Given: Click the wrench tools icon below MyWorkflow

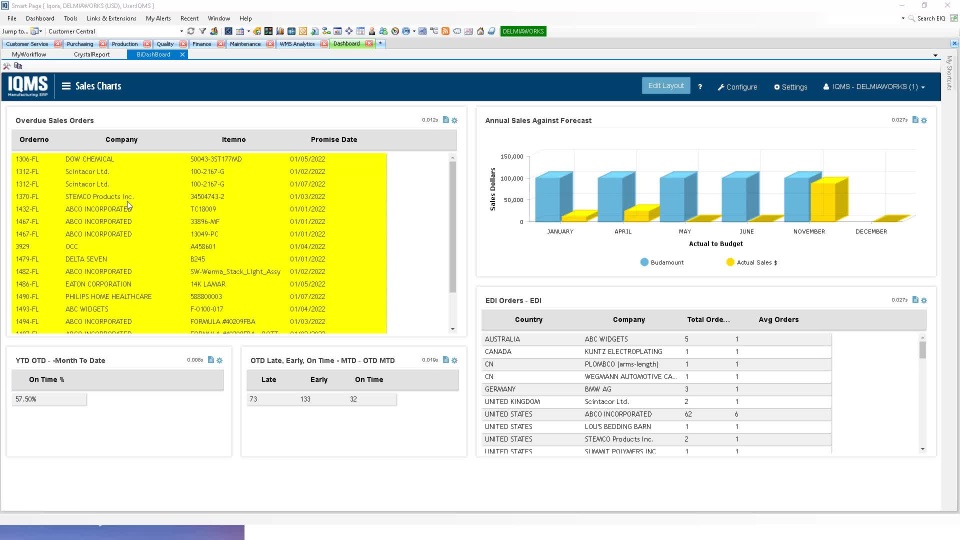Looking at the screenshot, I should (7, 66).
